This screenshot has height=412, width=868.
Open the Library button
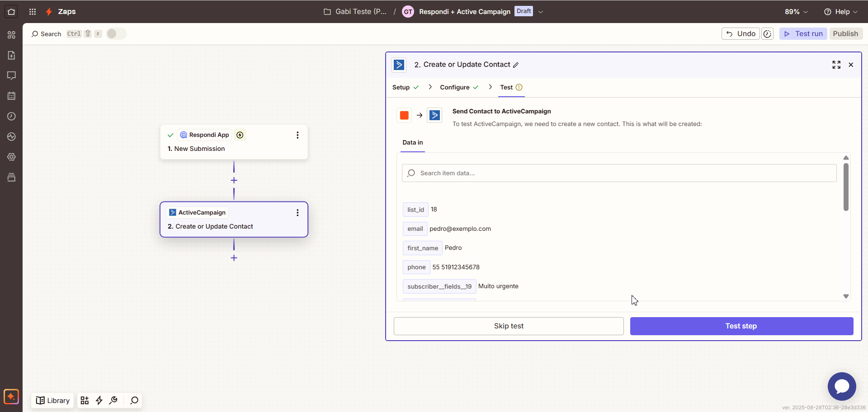53,400
